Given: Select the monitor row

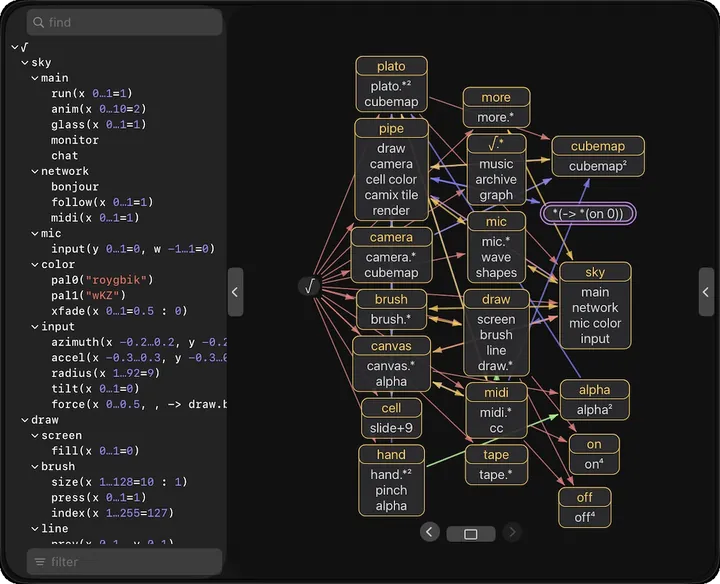Looking at the screenshot, I should click(x=75, y=140).
